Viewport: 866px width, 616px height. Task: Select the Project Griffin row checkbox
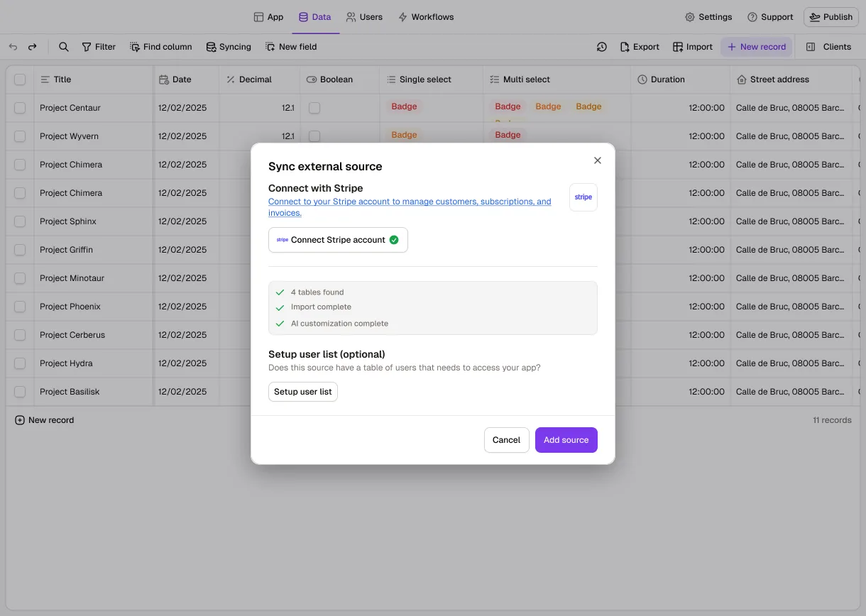coord(20,250)
